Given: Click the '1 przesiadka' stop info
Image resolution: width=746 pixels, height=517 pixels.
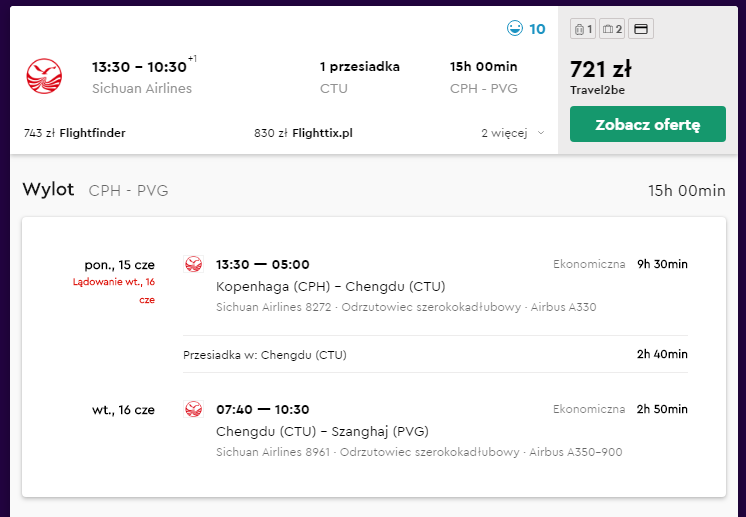Looking at the screenshot, I should pyautogui.click(x=360, y=67).
